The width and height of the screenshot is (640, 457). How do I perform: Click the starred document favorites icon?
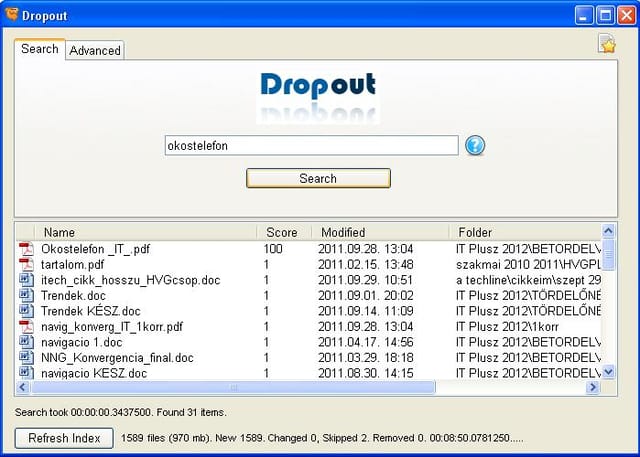pyautogui.click(x=607, y=44)
